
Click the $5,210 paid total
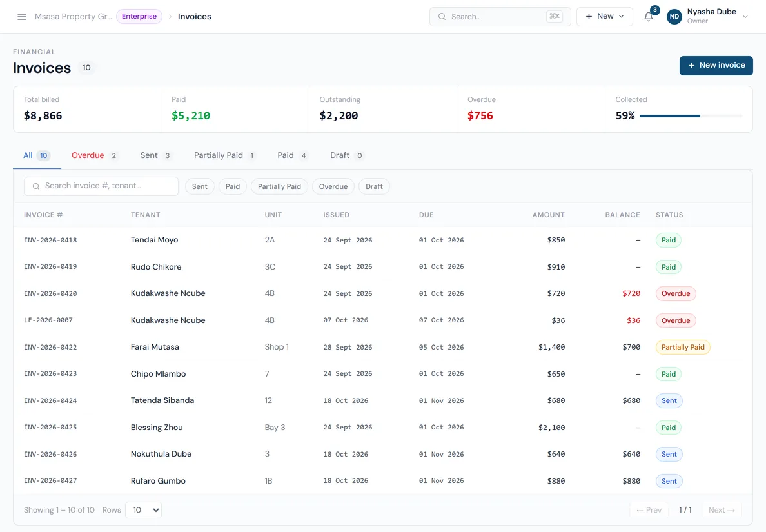(x=190, y=116)
